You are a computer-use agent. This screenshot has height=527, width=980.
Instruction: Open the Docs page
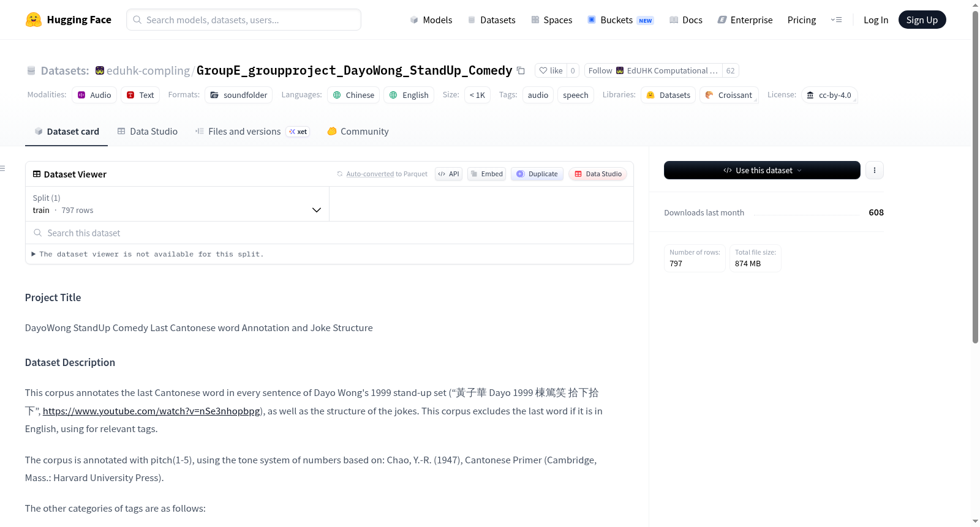685,20
